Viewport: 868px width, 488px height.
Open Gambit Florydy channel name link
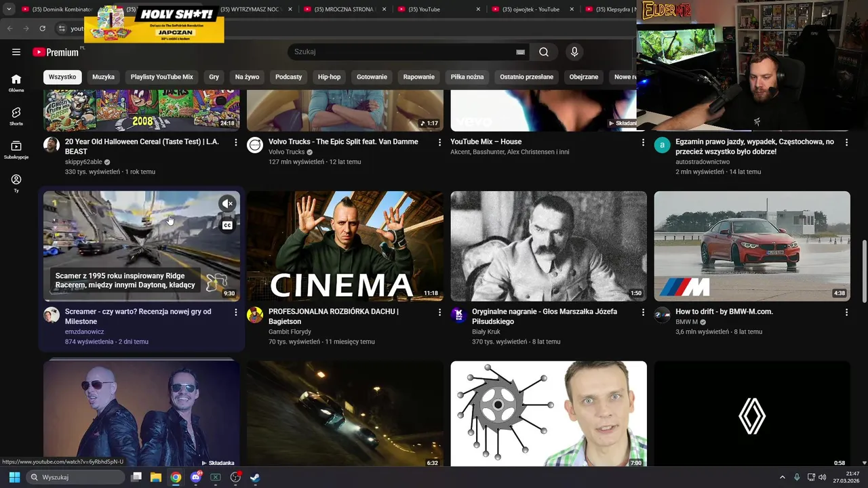point(290,332)
